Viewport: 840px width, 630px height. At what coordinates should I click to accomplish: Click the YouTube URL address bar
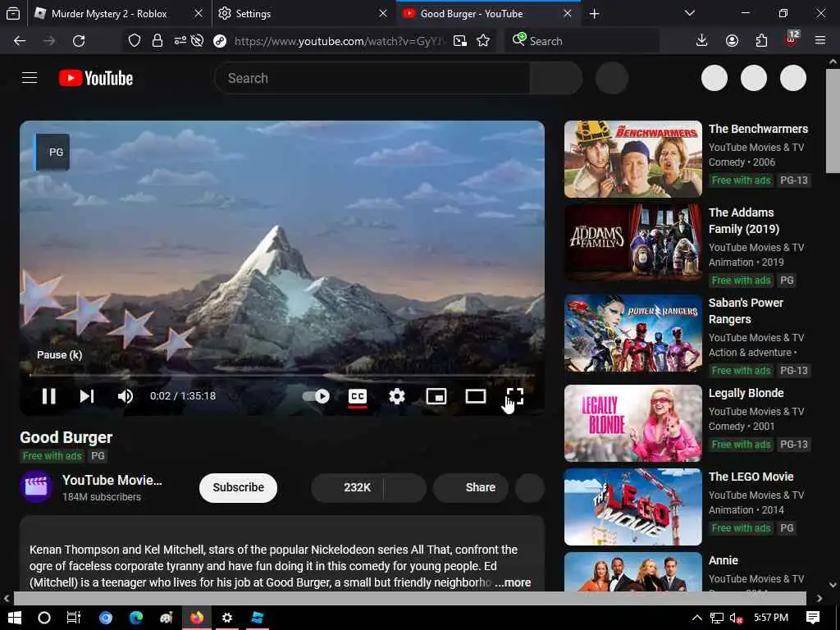tap(339, 41)
